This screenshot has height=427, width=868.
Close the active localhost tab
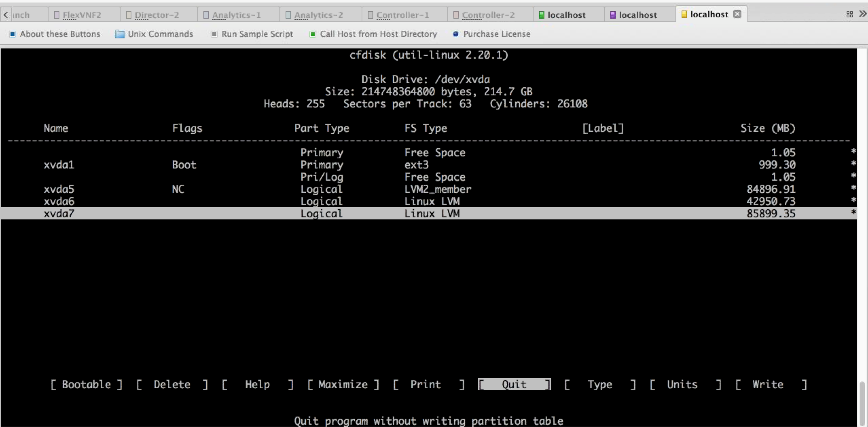click(x=737, y=14)
